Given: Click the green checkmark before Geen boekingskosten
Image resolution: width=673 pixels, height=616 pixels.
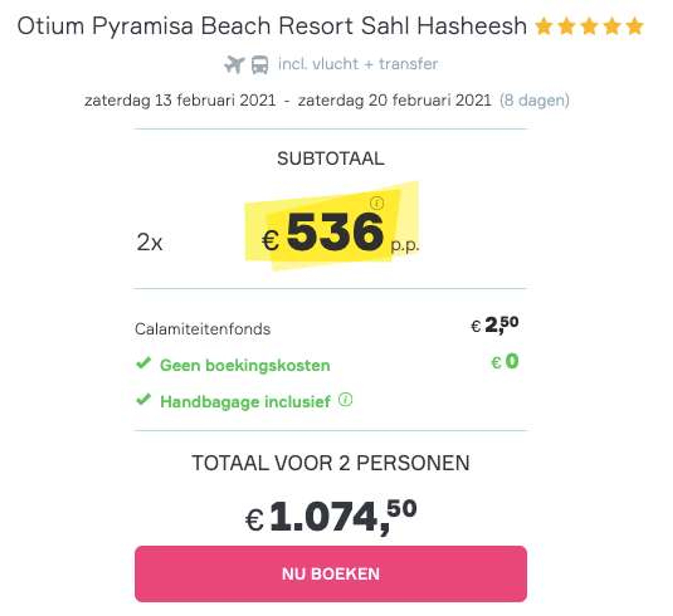Looking at the screenshot, I should pos(144,363).
